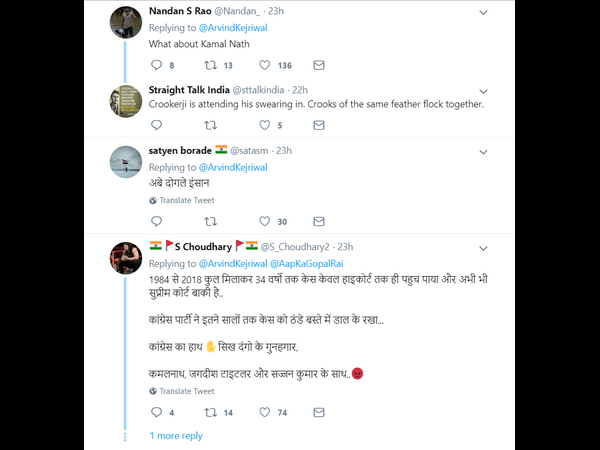Like satyen borade's tweet

point(266,221)
